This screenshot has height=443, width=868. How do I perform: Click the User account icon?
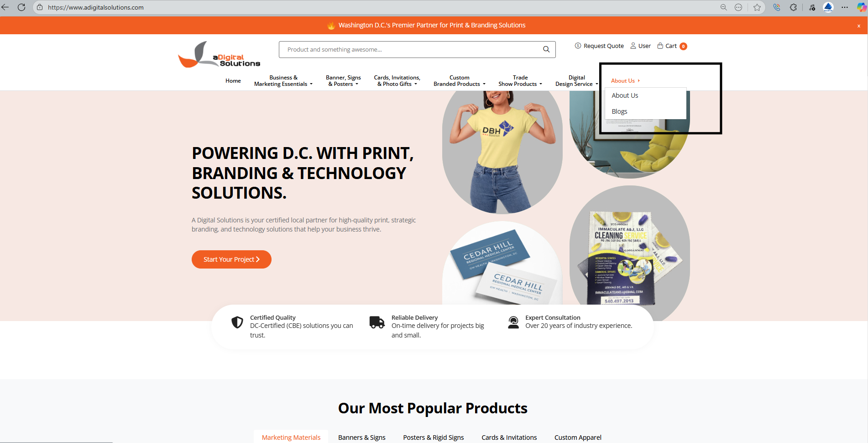tap(633, 46)
